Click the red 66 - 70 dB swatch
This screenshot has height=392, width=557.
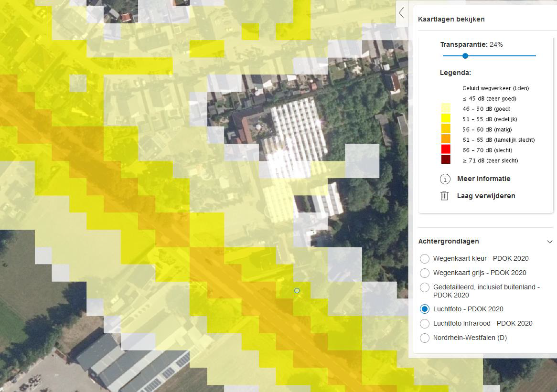tap(445, 150)
